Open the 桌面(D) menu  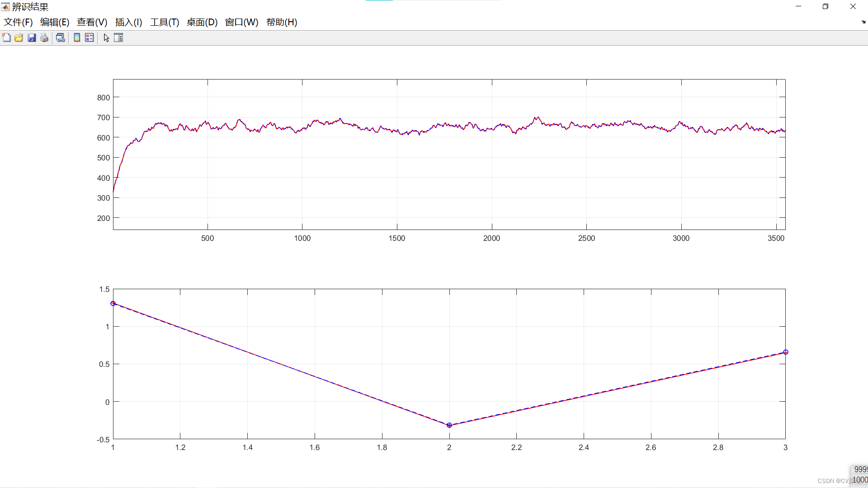click(x=202, y=22)
